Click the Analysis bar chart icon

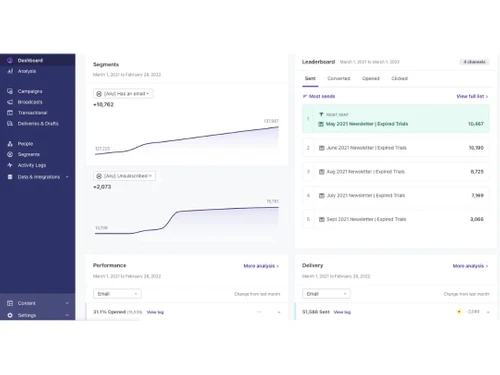point(10,71)
